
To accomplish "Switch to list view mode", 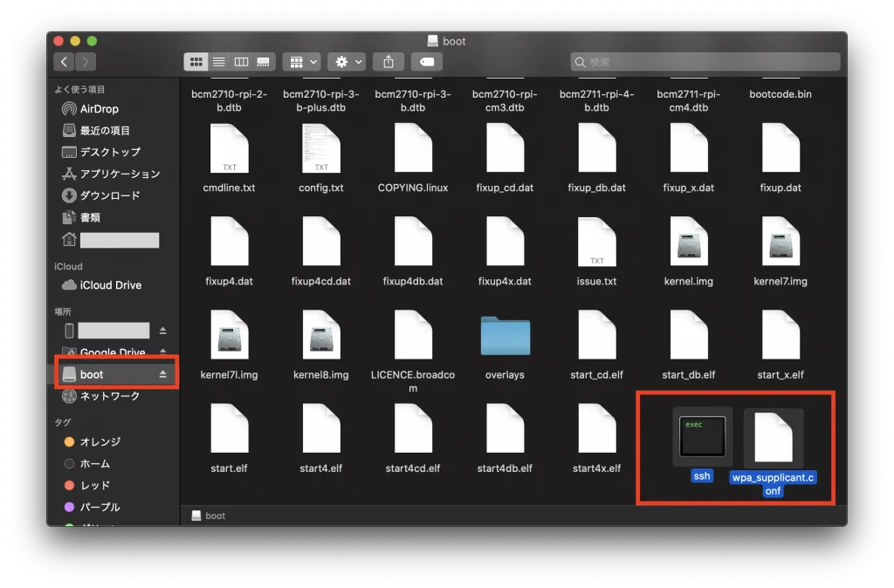I will click(218, 62).
